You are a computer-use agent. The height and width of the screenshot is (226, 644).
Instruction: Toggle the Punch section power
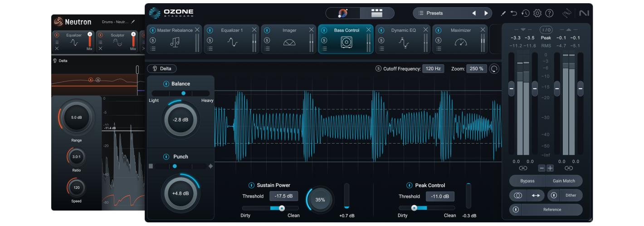pyautogui.click(x=166, y=157)
